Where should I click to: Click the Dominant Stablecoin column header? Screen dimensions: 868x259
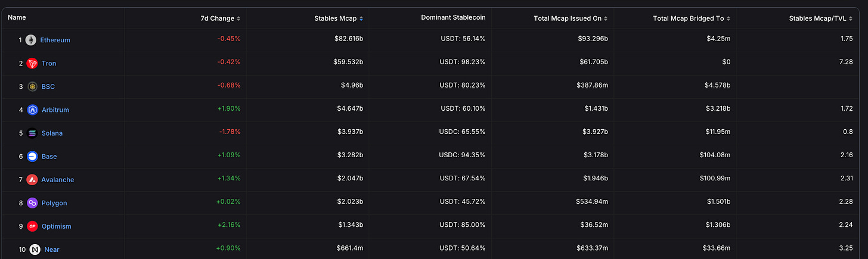453,18
